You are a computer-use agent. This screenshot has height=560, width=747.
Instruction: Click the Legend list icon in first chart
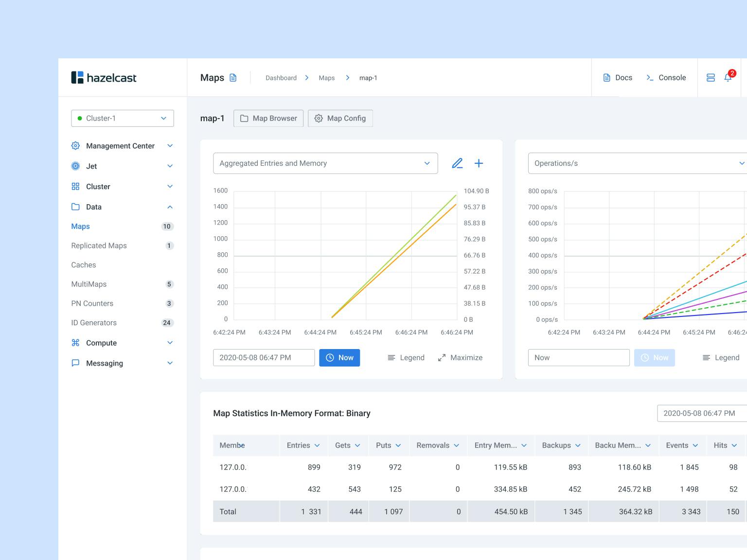(391, 358)
